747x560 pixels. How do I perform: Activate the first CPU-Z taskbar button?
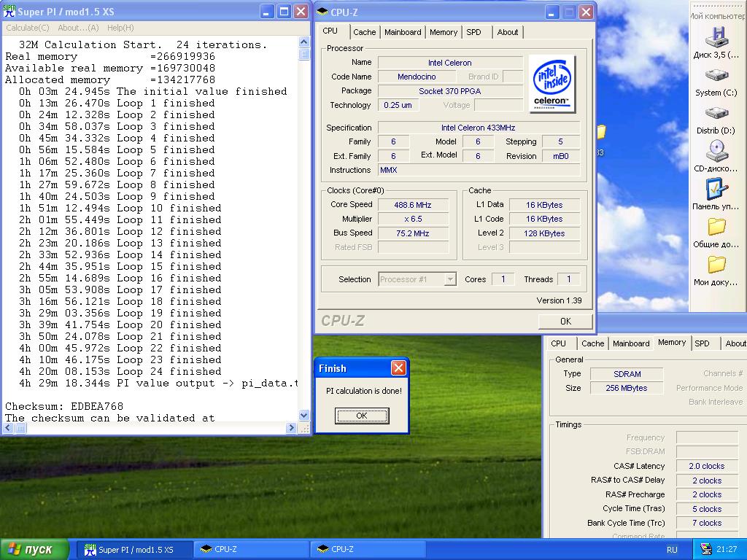point(251,550)
